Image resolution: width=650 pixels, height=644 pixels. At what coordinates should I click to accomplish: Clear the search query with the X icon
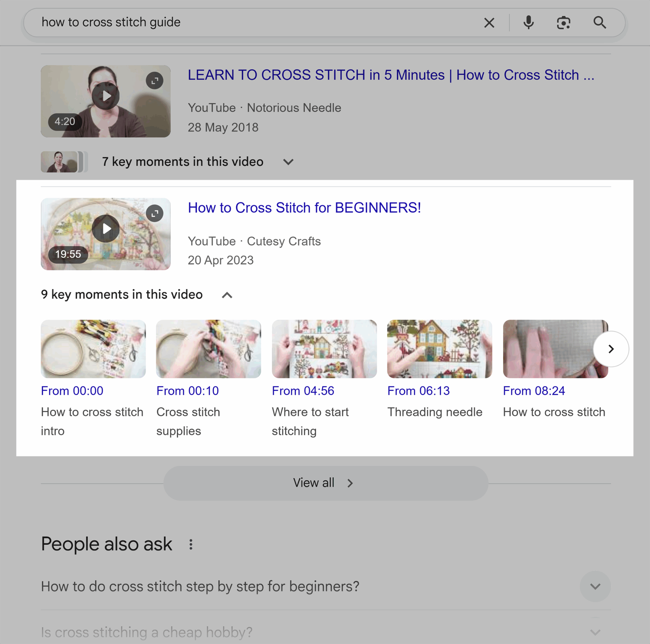489,23
